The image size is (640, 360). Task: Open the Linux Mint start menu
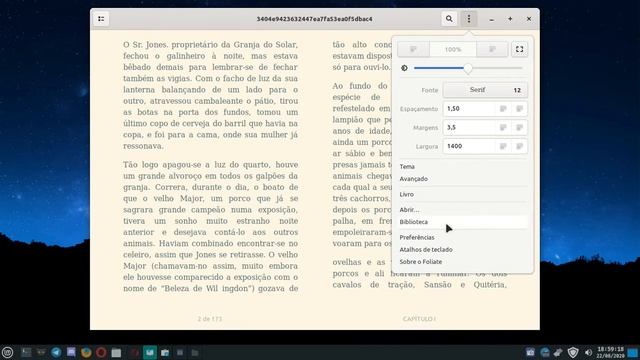(x=7, y=352)
